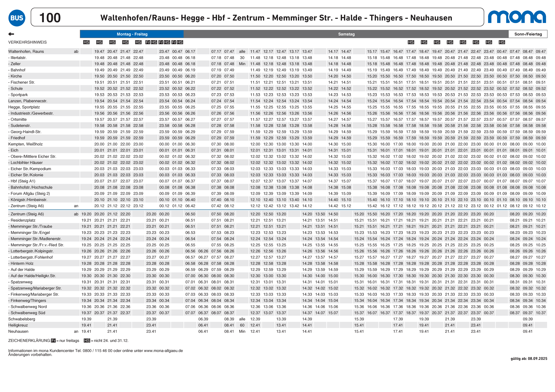Click 'gültig ab: 08.09.2025' note
This screenshot has width=555, height=392.
tap(529, 359)
